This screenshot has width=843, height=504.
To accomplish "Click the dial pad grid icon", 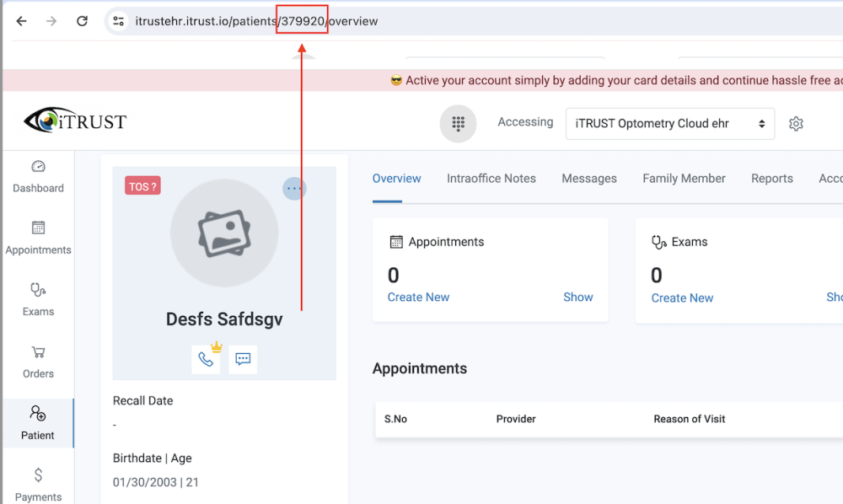I will tap(458, 124).
